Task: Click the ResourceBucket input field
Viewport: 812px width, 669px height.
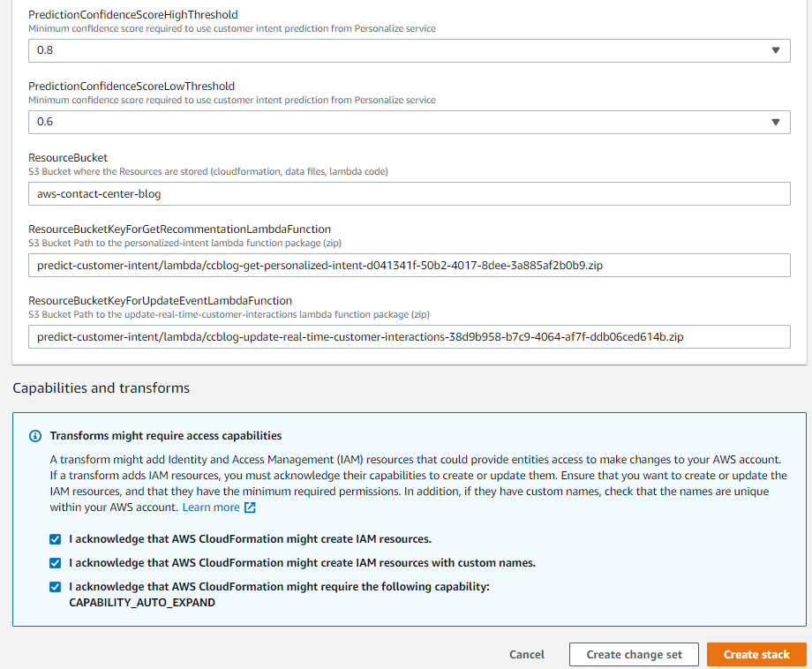Action: point(409,193)
